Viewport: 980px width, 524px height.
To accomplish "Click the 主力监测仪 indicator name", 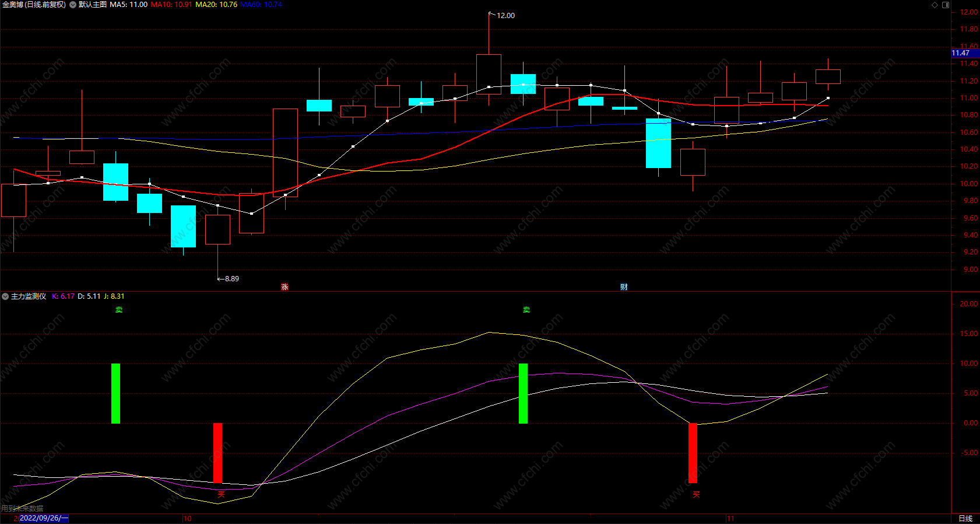I will click(29, 296).
